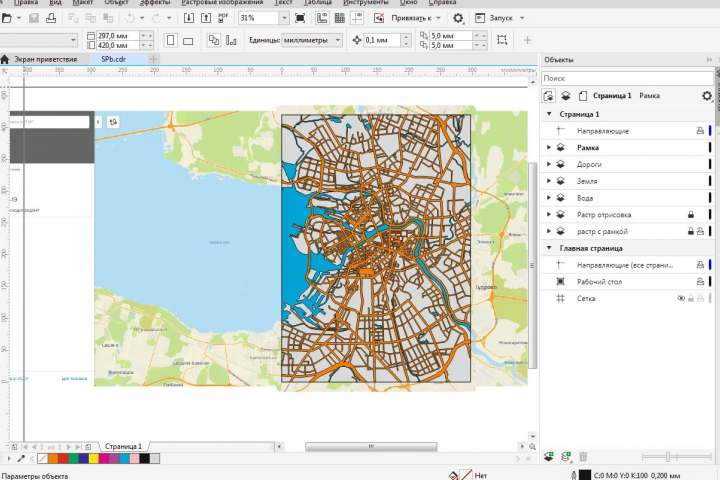The image size is (720, 480).
Task: Click the Поиск search field in Objects
Action: click(x=625, y=78)
